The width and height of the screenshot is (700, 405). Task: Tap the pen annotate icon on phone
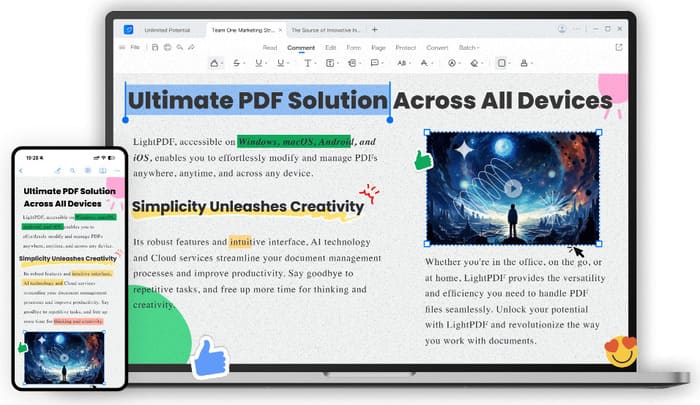click(x=58, y=171)
